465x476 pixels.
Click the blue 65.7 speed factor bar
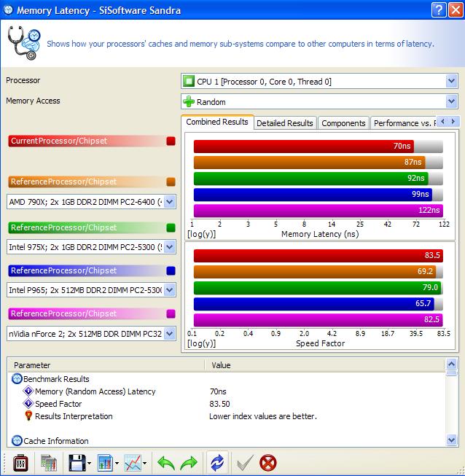(x=314, y=304)
